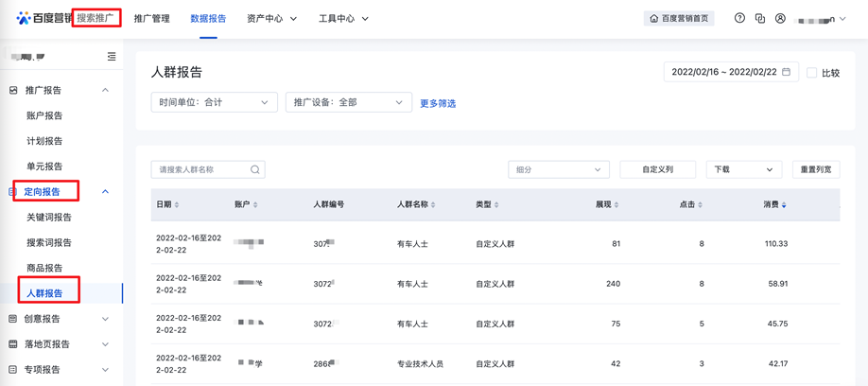Image resolution: width=868 pixels, height=386 pixels.
Task: Click the 请搜索人群名称 search field
Action: (200, 170)
